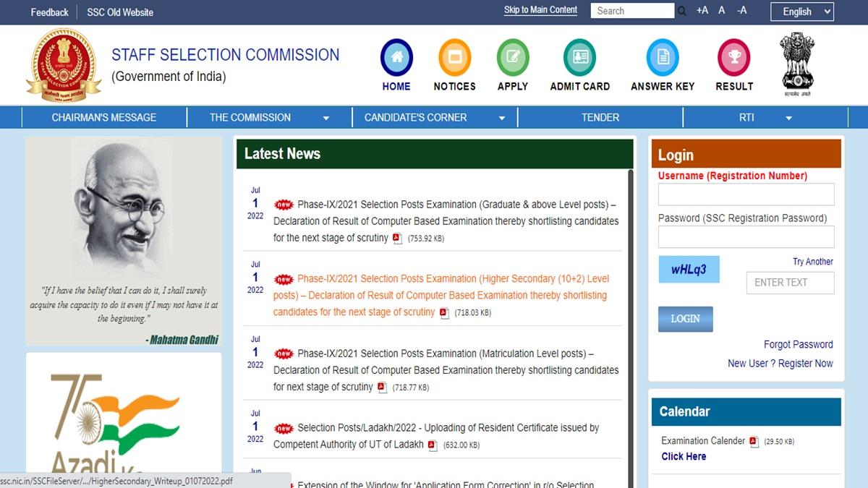Select the Notices icon
This screenshot has width=868, height=488.
pos(454,56)
